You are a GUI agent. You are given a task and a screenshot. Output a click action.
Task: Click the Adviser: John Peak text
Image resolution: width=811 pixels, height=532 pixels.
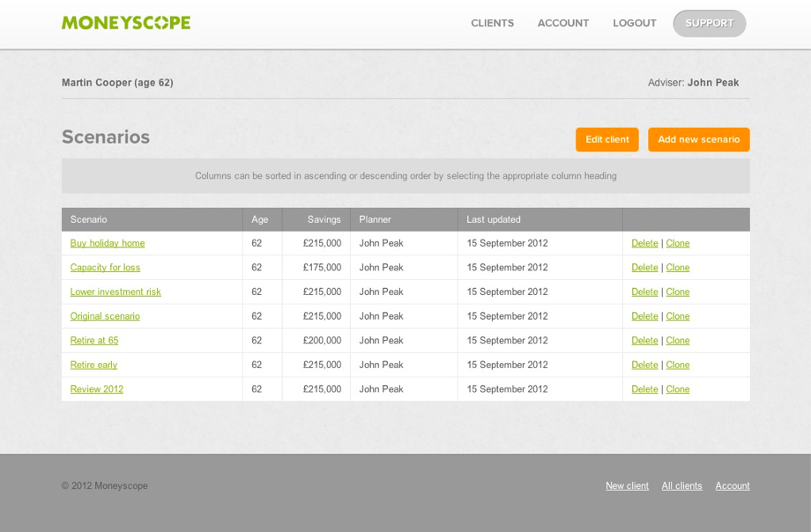(x=693, y=83)
